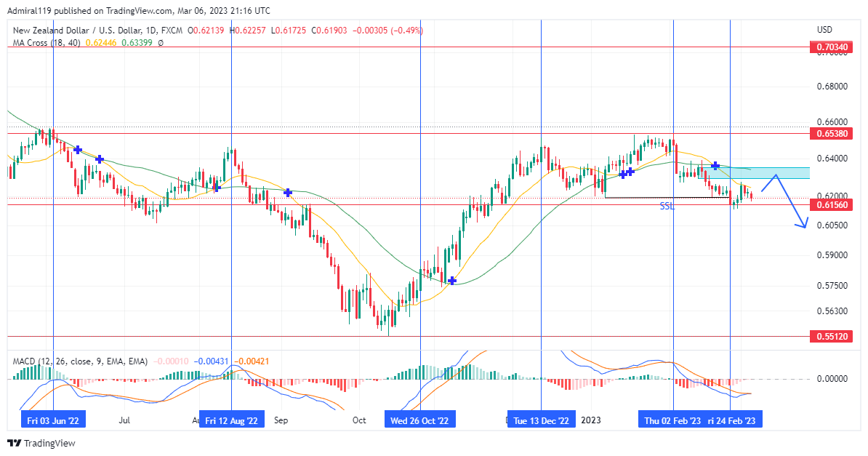
Task: Click the MA cross marker near the 0.57500 level
Action: 452,281
